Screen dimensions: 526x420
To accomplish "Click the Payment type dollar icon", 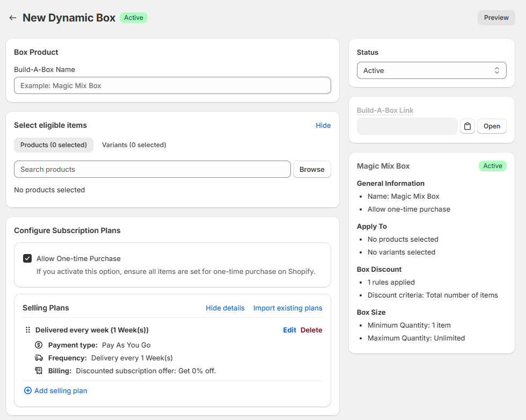I will pyautogui.click(x=39, y=345).
